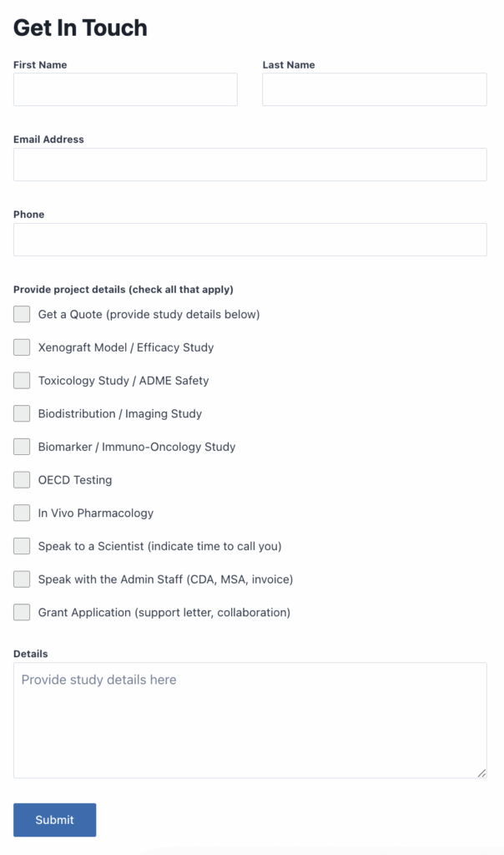Click into the Email Address field
The width and height of the screenshot is (504, 855).
pyautogui.click(x=249, y=164)
